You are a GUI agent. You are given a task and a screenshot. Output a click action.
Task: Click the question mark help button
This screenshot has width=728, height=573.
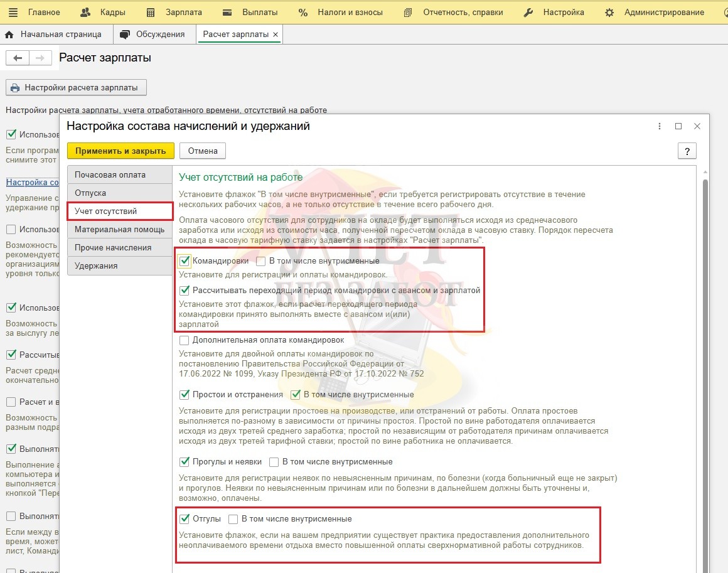click(687, 151)
